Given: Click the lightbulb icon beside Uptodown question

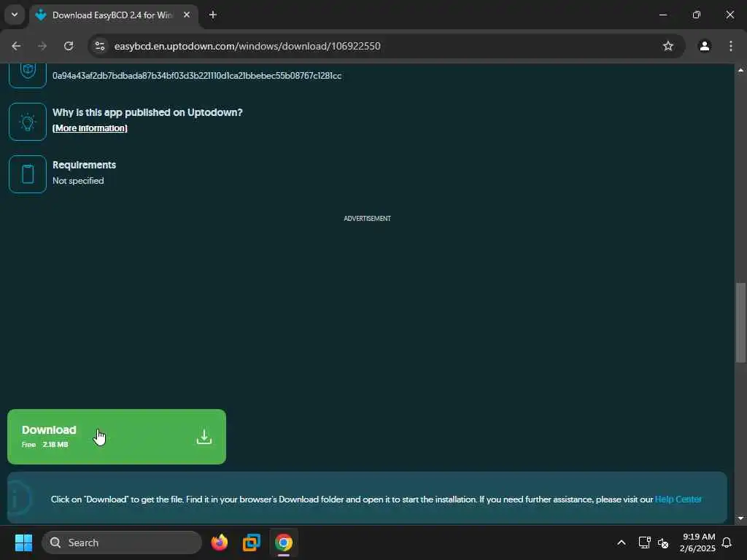Looking at the screenshot, I should pos(28,122).
